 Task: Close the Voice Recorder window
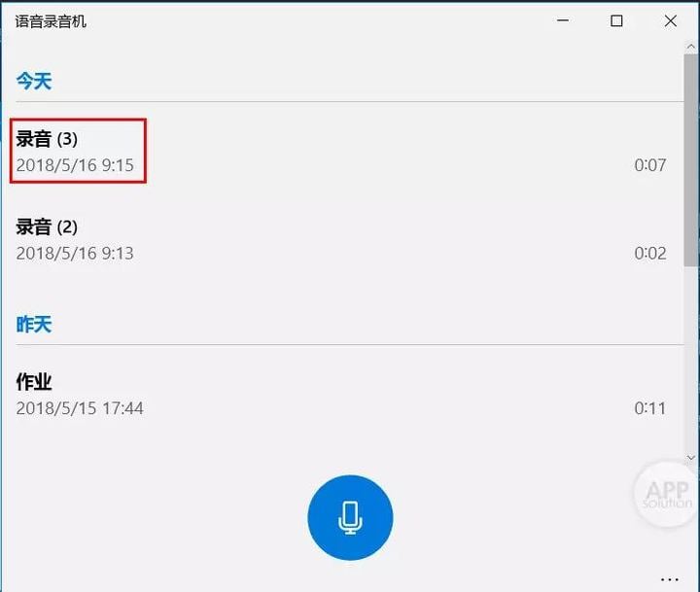pyautogui.click(x=670, y=20)
